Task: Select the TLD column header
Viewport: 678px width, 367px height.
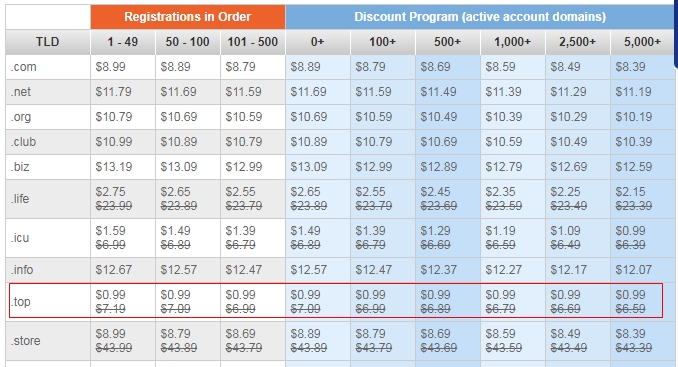Action: (48, 42)
